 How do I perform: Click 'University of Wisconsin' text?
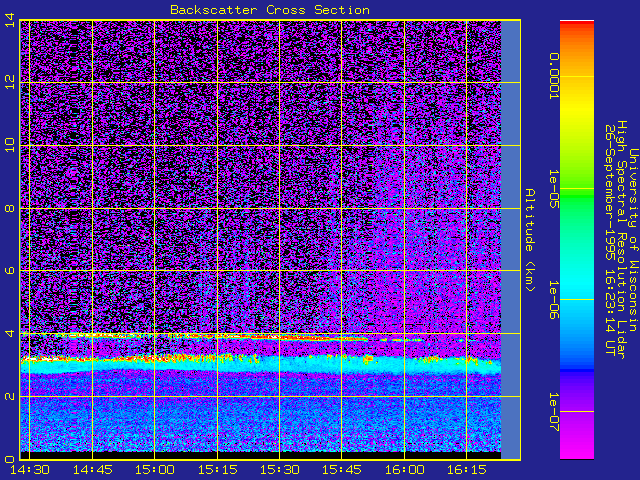point(633,240)
